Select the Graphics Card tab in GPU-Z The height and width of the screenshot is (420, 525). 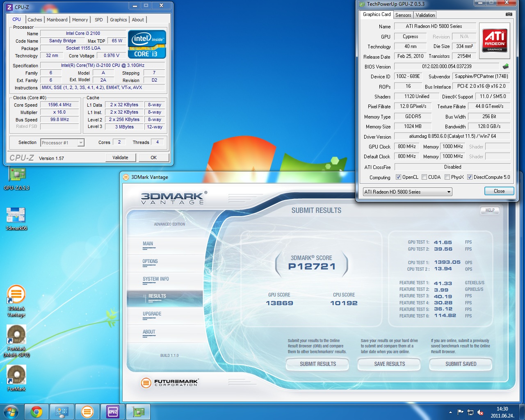[377, 14]
